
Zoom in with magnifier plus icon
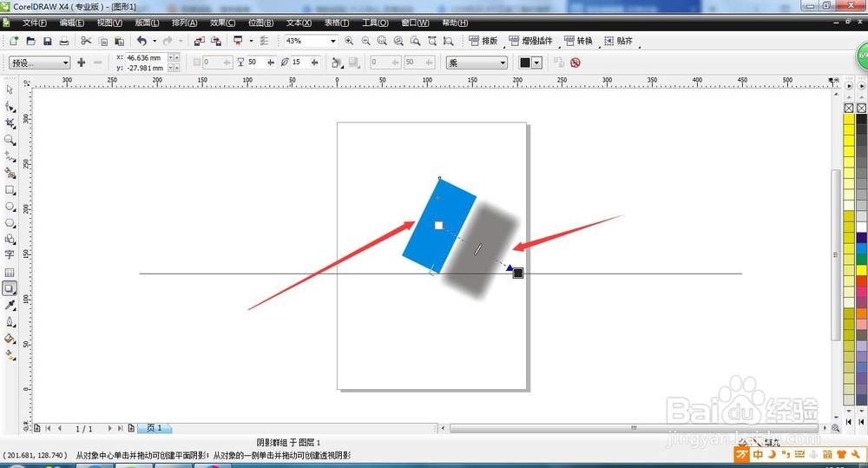349,41
